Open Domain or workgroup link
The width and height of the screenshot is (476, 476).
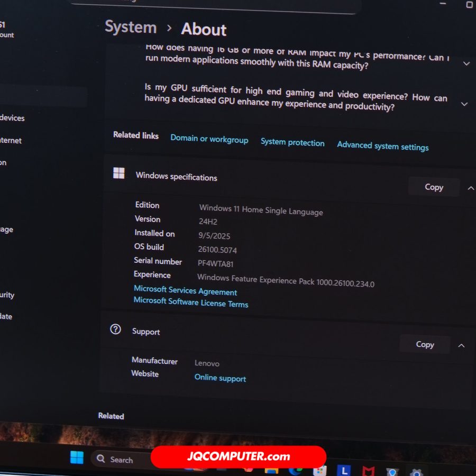point(209,139)
